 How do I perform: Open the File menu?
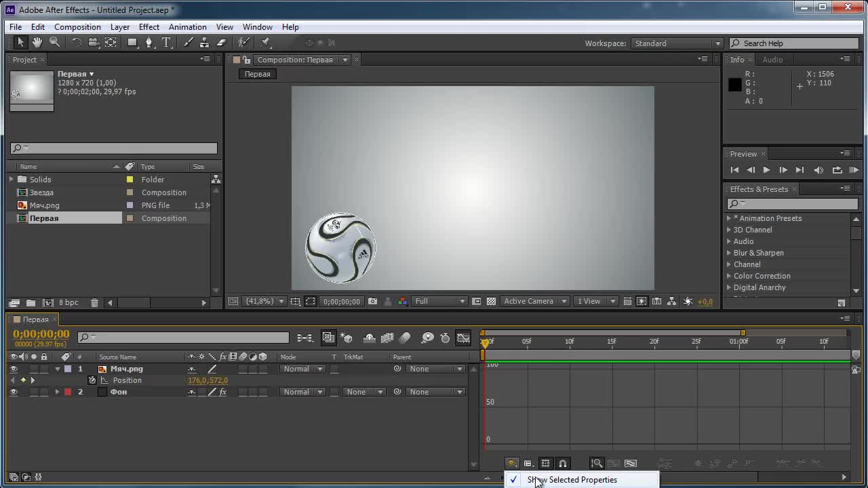(x=16, y=27)
